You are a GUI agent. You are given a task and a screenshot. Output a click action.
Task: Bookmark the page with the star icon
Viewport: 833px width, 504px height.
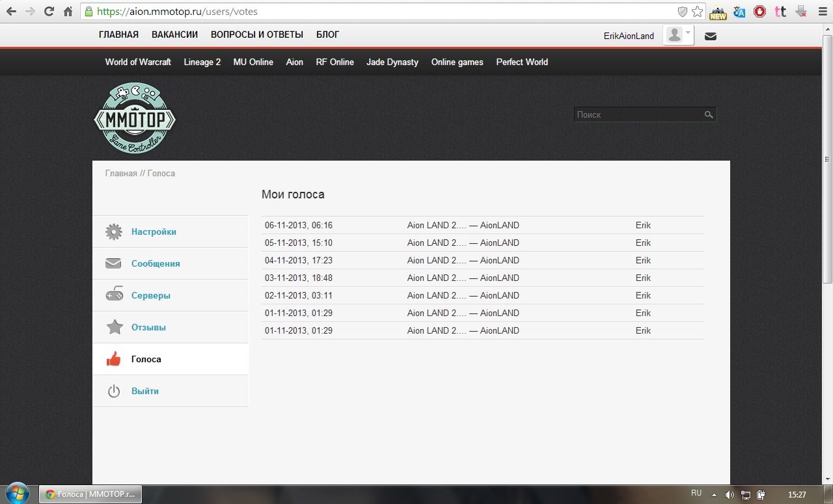pyautogui.click(x=698, y=12)
